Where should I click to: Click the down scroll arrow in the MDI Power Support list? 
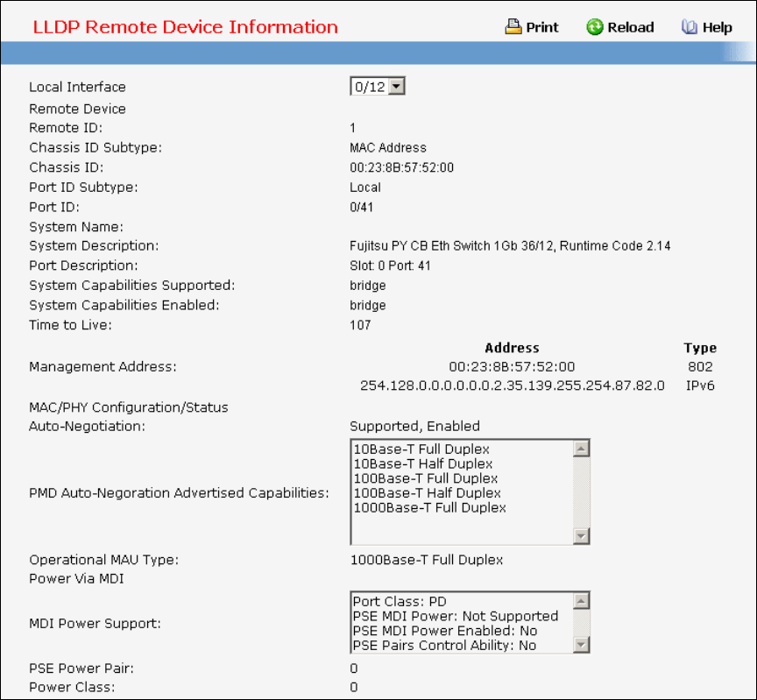tap(581, 645)
